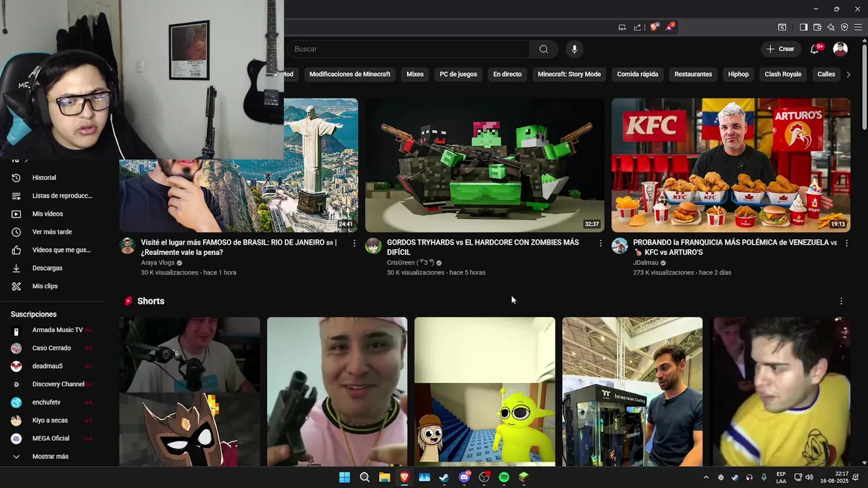Open the yellow character Short thumbnail
The width and height of the screenshot is (868, 488).
[x=485, y=392]
